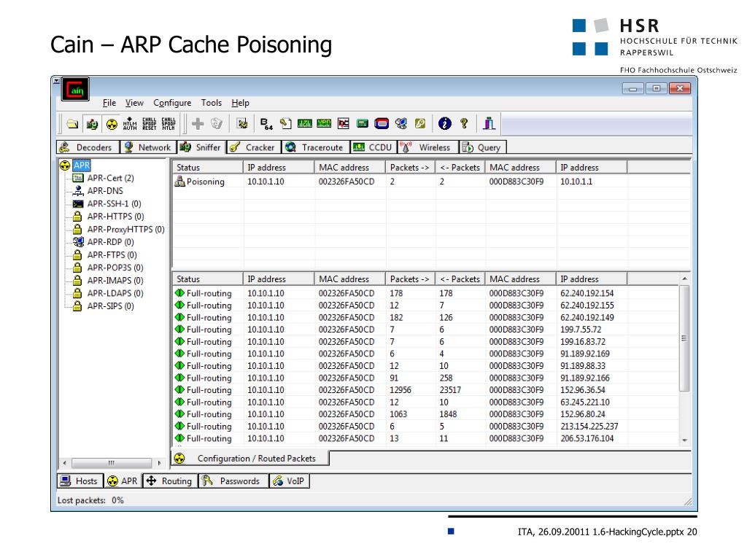This screenshot has width=747, height=560.
Task: Select the row with IP 62.240.192.154
Action: point(426,293)
